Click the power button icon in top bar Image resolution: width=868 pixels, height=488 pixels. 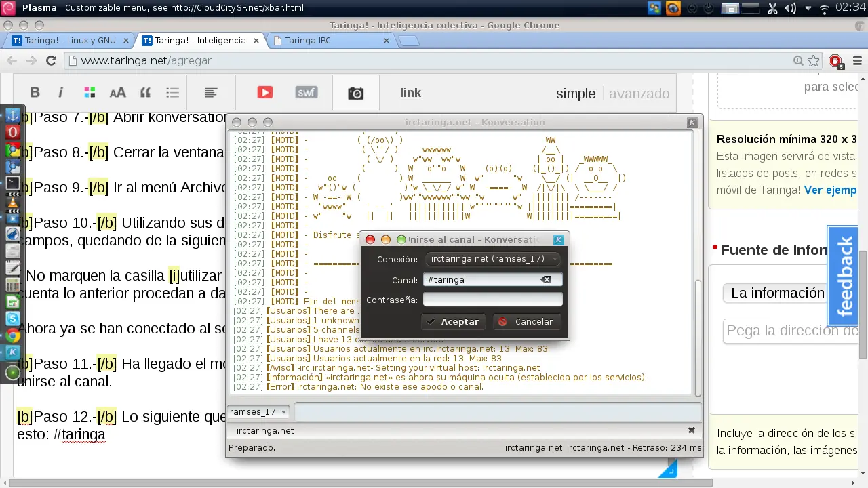(x=709, y=8)
